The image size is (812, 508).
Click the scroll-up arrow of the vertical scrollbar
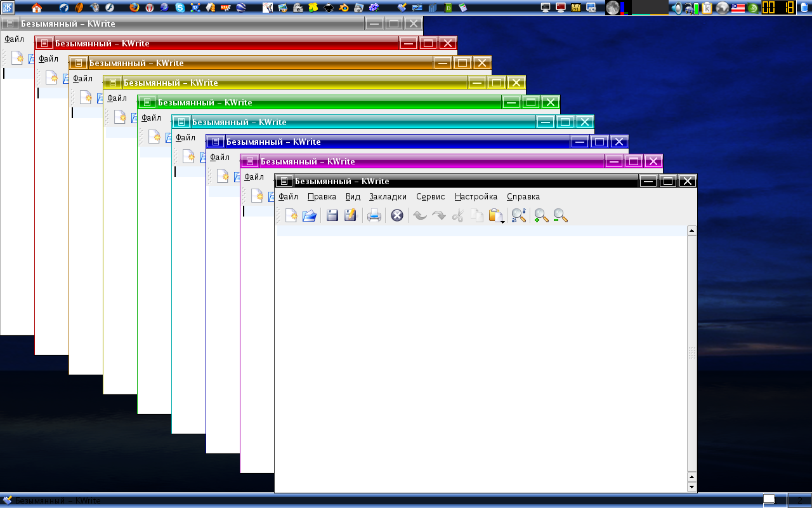point(692,231)
